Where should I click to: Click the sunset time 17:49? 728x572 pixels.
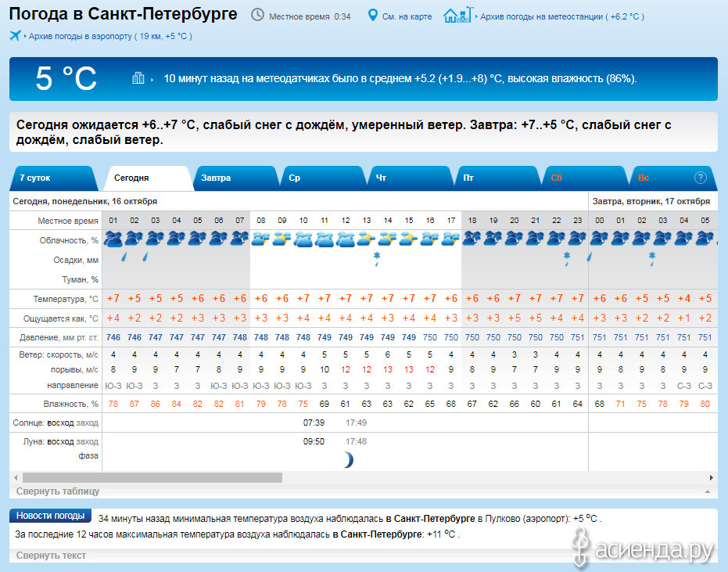click(x=356, y=423)
